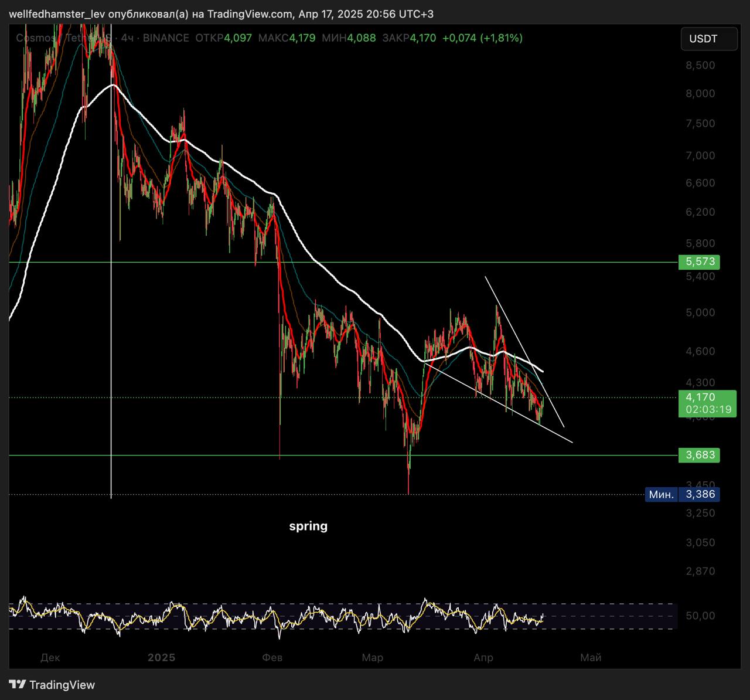Select the 5,573 green price label
Viewport: 750px width, 700px height.
(x=699, y=262)
